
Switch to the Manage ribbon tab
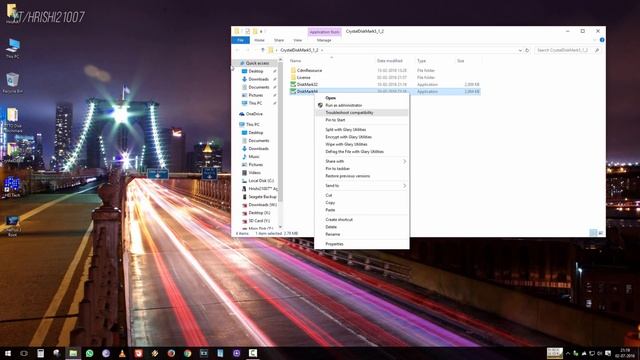point(324,40)
